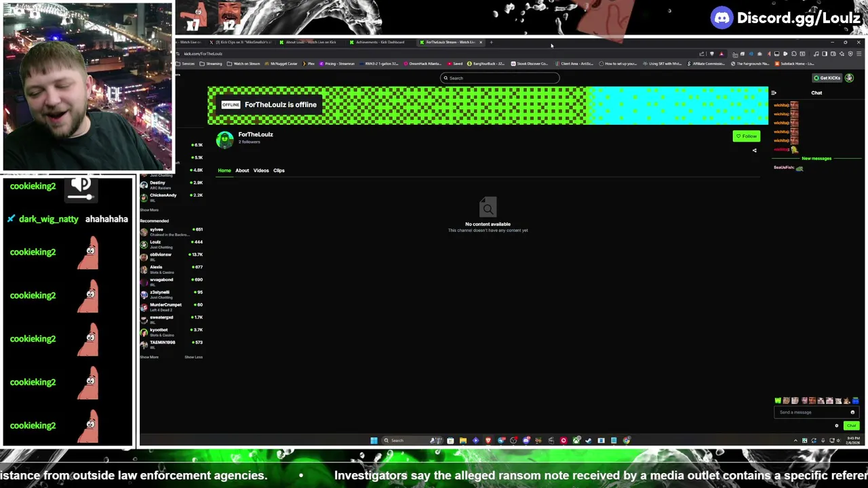This screenshot has height=488, width=868.
Task: Open z3stynelli recommended channel
Action: (170, 294)
